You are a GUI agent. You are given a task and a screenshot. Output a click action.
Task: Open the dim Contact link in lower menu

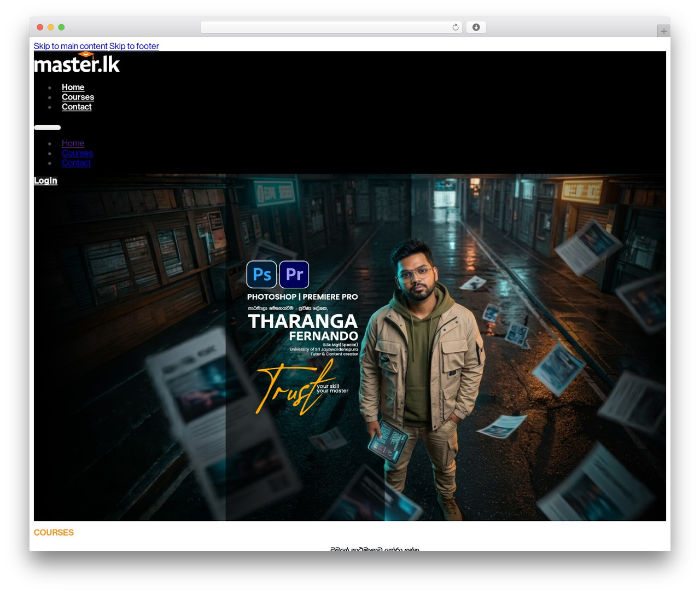76,163
